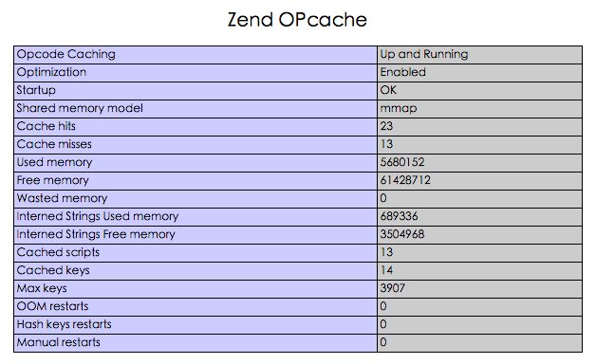Click the Up and Running status value
Screen dimensions: 596x364
(x=424, y=55)
